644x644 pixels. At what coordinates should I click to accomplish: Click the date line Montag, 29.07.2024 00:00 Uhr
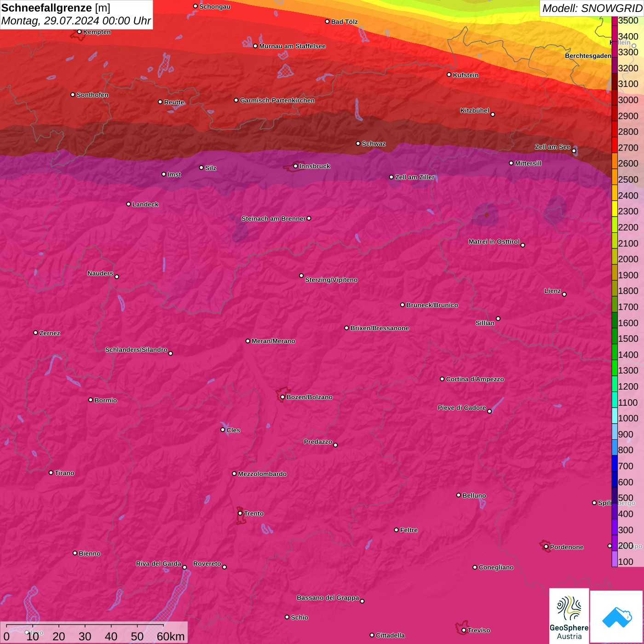pos(76,21)
